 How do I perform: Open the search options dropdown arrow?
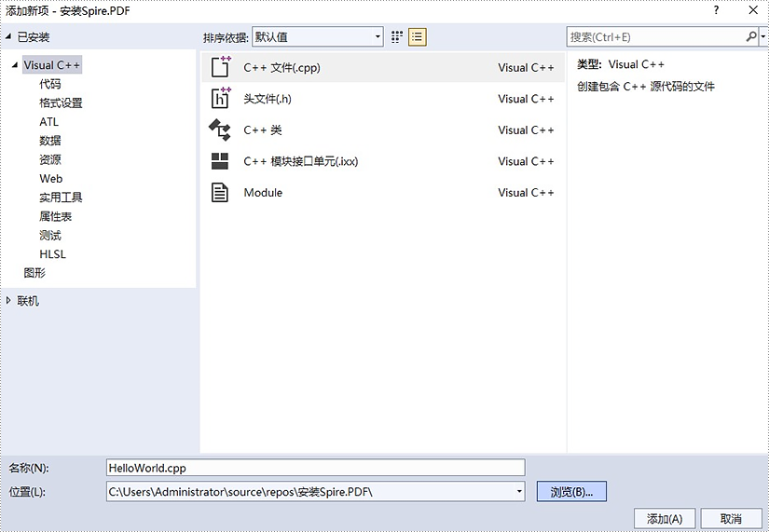click(x=763, y=36)
